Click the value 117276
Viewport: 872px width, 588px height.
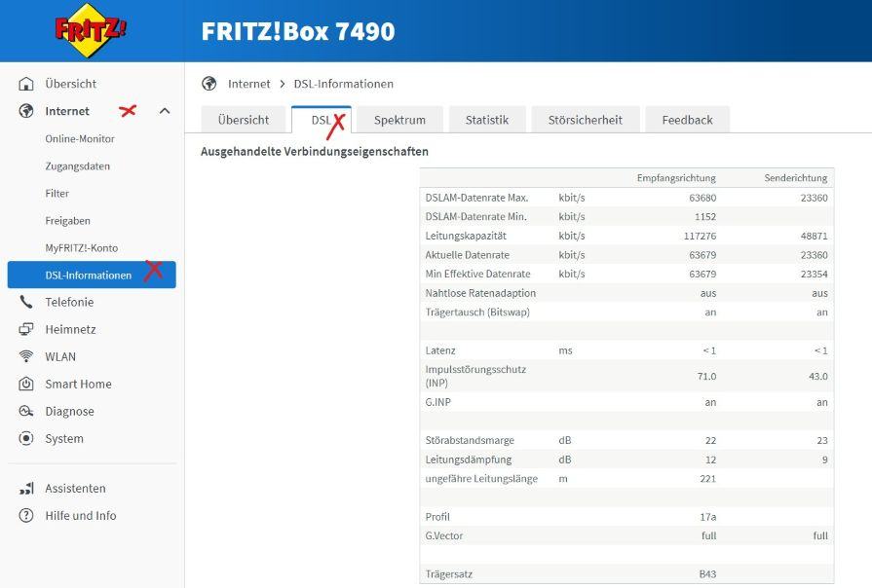point(700,236)
